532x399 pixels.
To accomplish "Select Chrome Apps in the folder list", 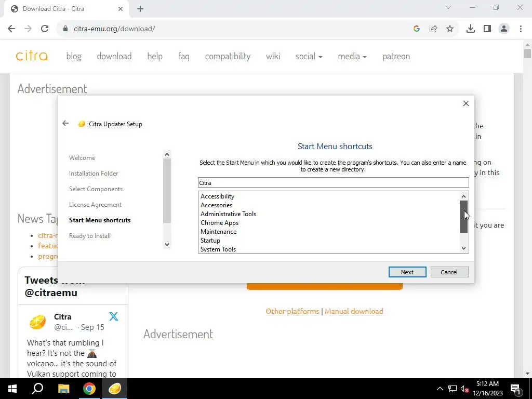I will coord(219,223).
